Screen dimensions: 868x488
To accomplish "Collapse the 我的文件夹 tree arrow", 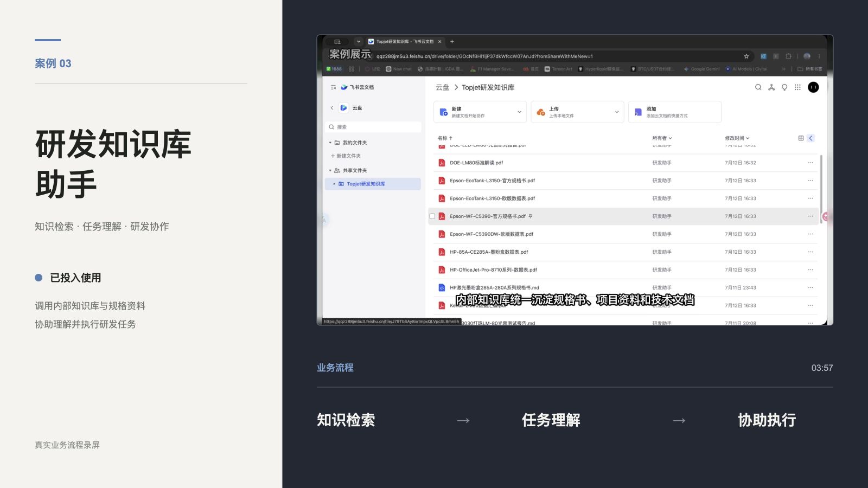I will pos(330,143).
